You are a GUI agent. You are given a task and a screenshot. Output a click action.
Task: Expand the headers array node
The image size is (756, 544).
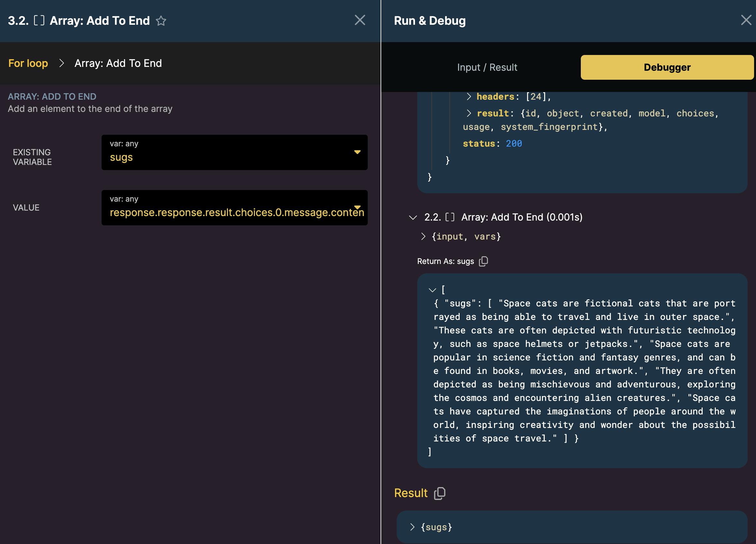coord(469,97)
